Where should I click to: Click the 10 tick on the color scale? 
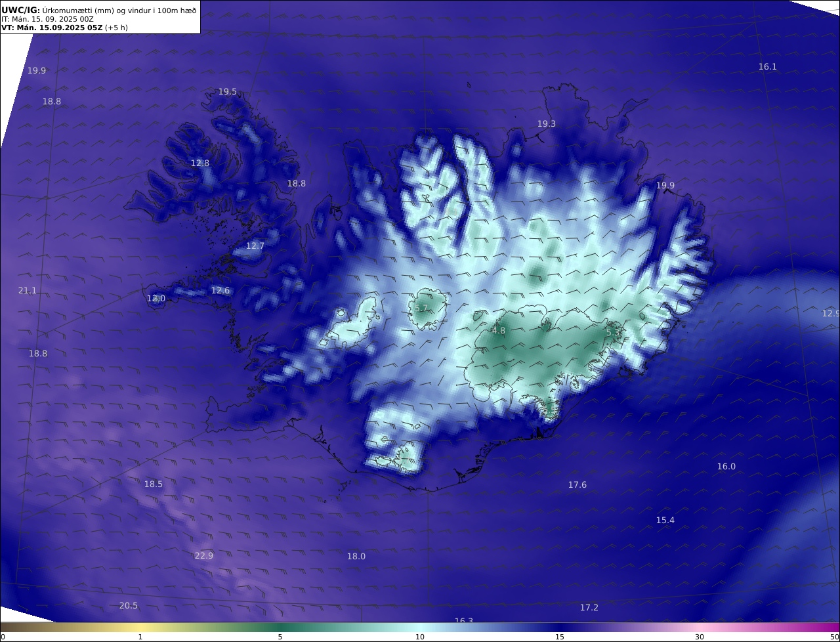tap(420, 637)
